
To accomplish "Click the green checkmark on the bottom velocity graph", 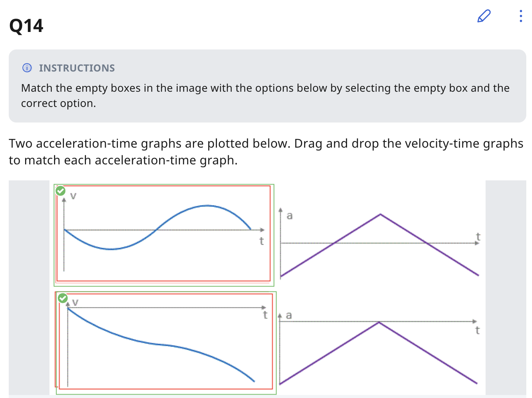I will pos(63,298).
